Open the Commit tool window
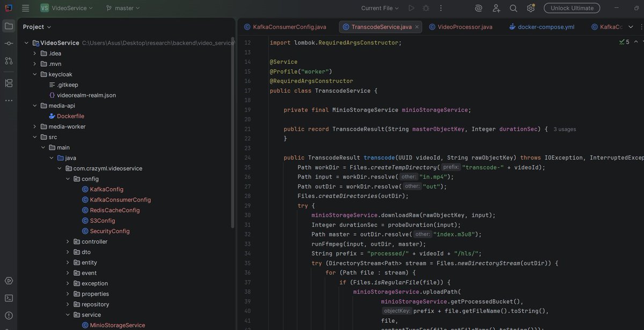This screenshot has width=644, height=330. click(x=9, y=44)
